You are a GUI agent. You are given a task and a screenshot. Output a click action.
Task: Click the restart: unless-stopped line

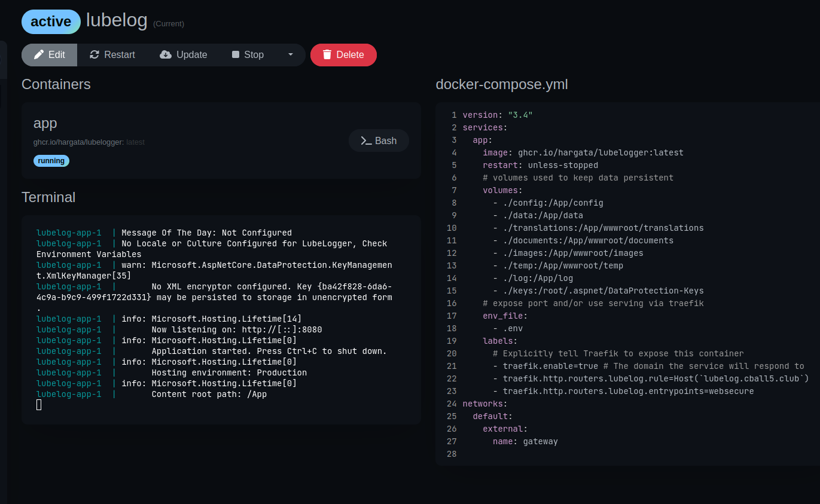(541, 165)
